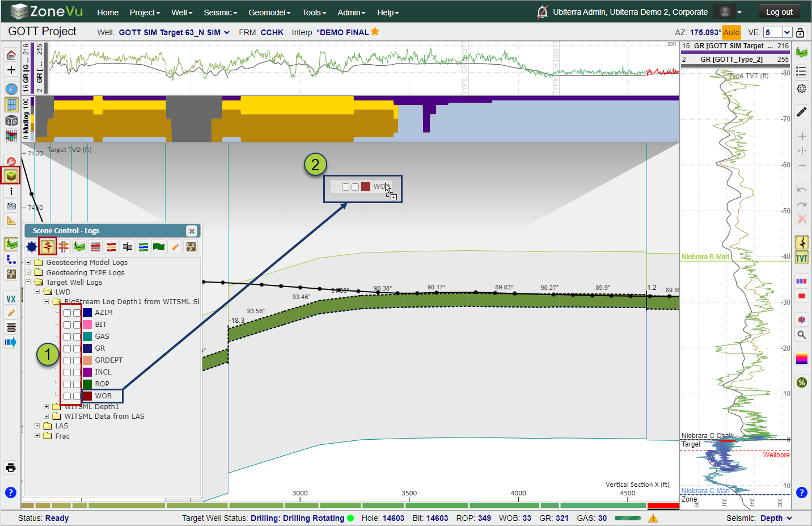
Task: Click the list icon in right toolbar
Action: click(x=802, y=71)
